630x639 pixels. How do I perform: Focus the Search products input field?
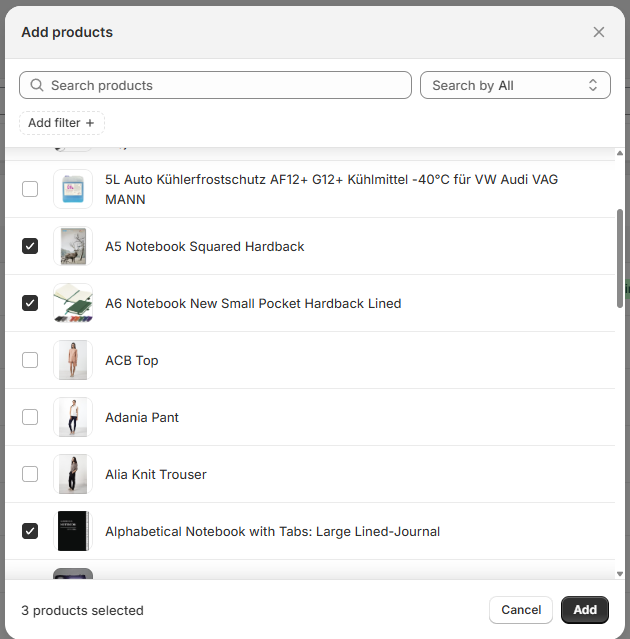click(225, 85)
